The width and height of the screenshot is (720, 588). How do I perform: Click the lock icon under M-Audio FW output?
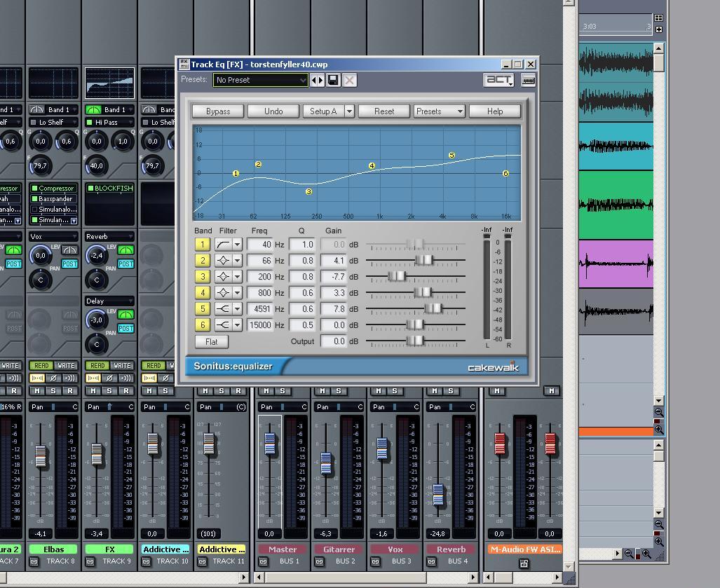[x=524, y=563]
